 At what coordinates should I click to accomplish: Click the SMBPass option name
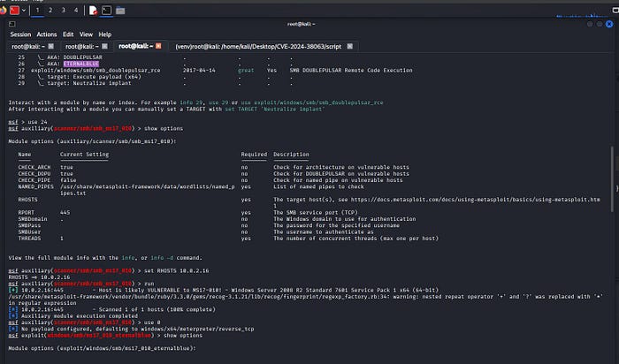29,225
